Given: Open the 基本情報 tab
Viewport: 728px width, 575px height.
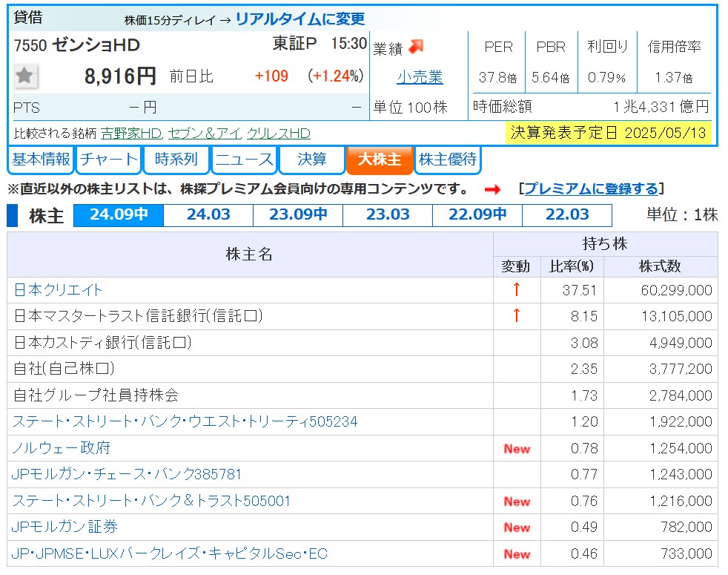Looking at the screenshot, I should tap(41, 160).
